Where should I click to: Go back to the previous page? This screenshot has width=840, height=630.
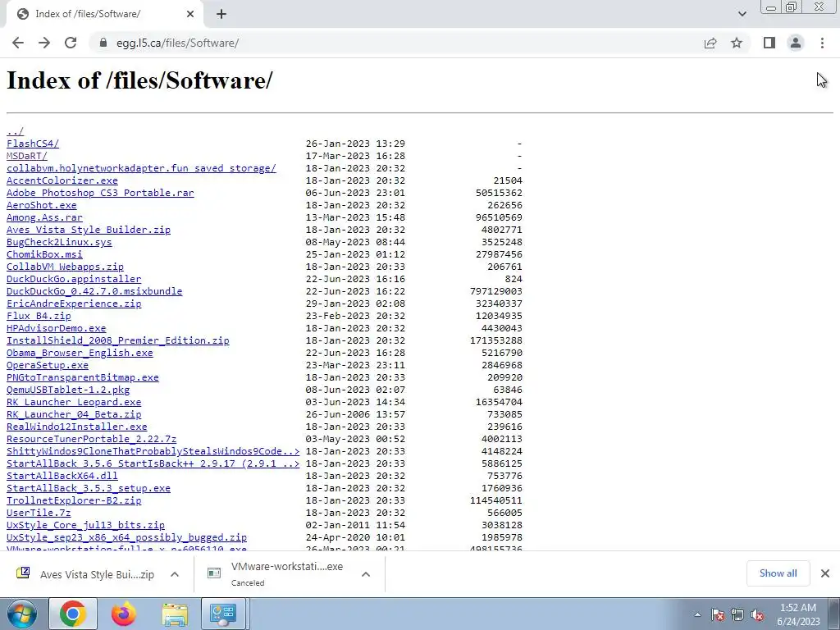click(18, 43)
